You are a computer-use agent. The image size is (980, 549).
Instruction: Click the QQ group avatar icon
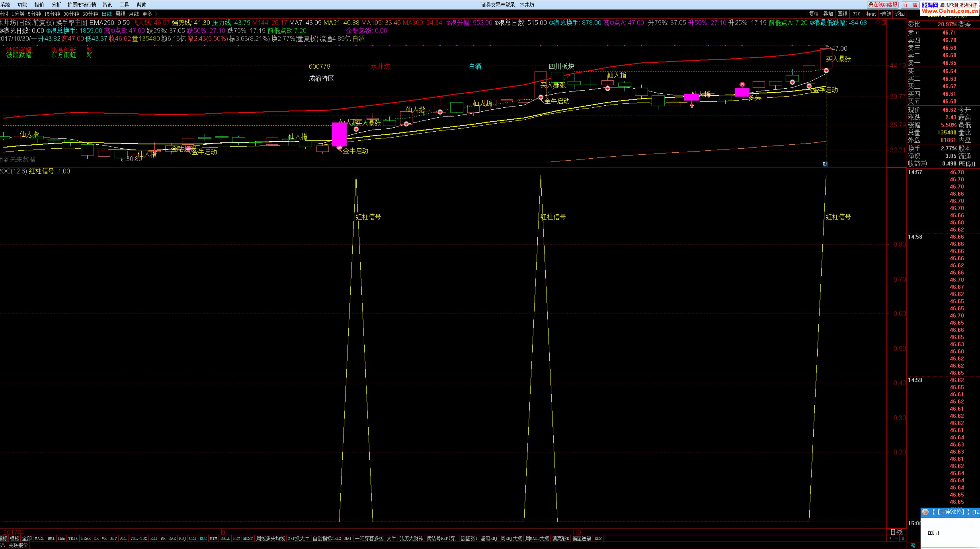click(925, 512)
